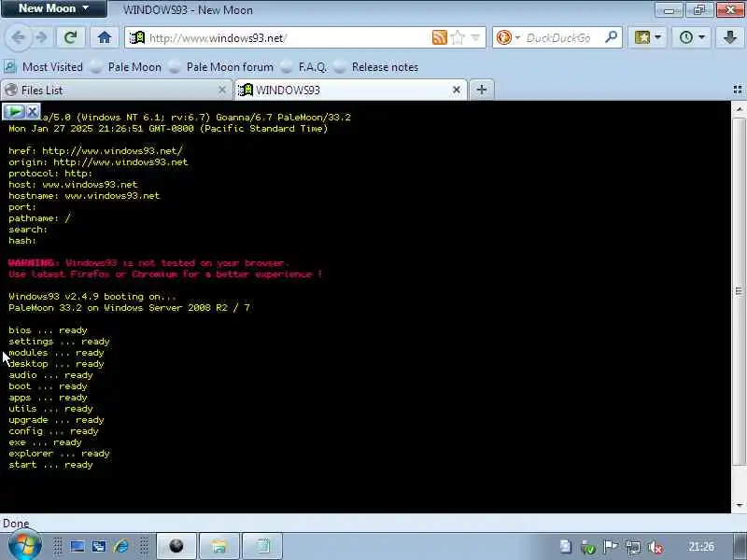This screenshot has width=747, height=560.
Task: Open the address bar history dropdown
Action: (475, 37)
